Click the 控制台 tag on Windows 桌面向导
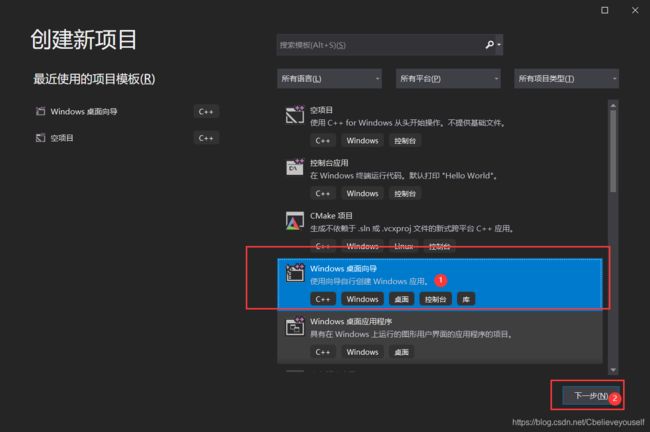 coord(435,299)
